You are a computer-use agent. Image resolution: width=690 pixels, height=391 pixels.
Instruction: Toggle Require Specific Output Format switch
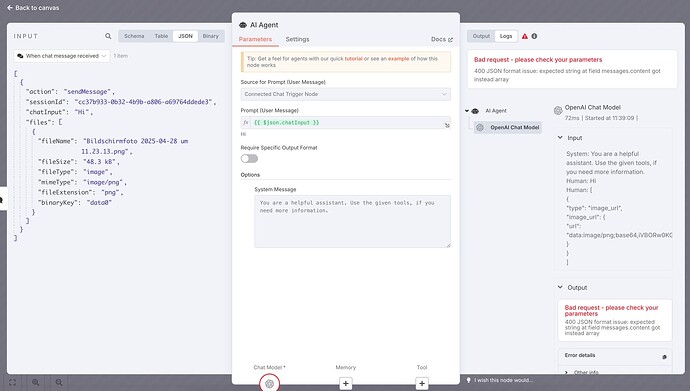(249, 158)
